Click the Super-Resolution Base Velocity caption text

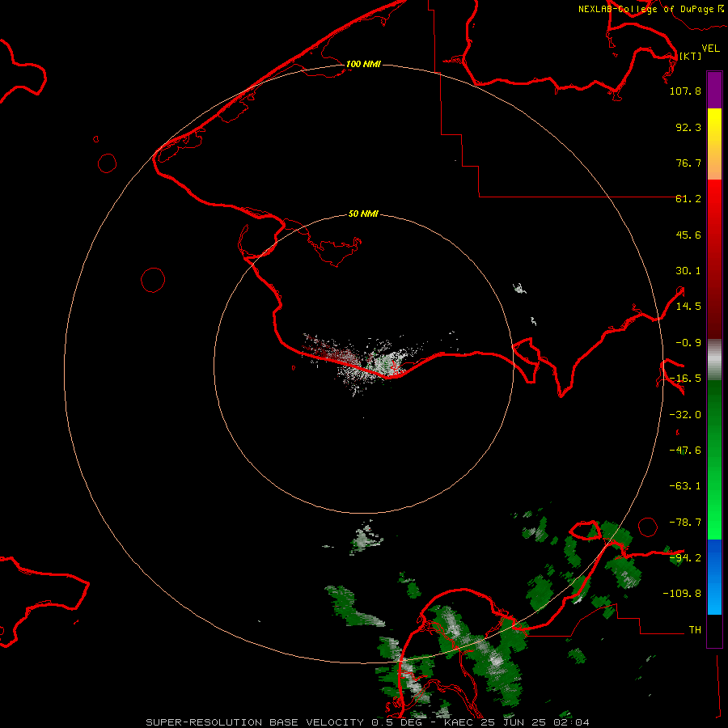point(368,722)
